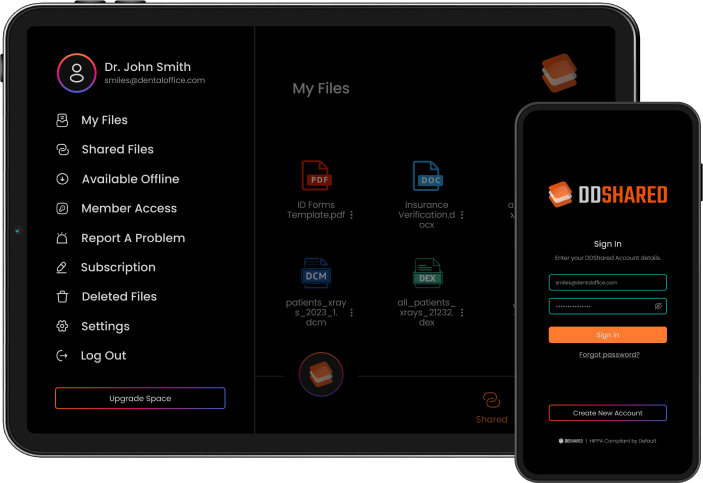Click the password input field on phone
This screenshot has height=483, width=703.
[608, 306]
